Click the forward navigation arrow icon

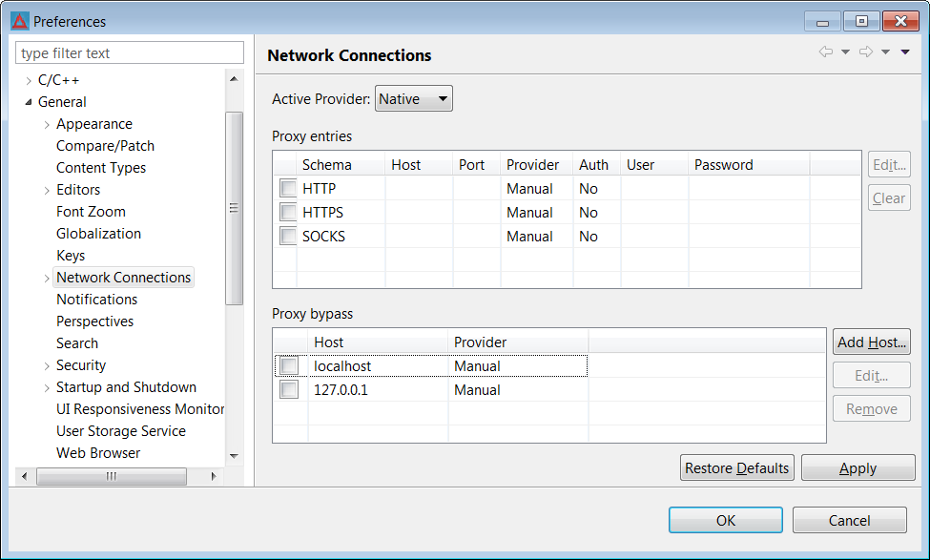(x=866, y=52)
